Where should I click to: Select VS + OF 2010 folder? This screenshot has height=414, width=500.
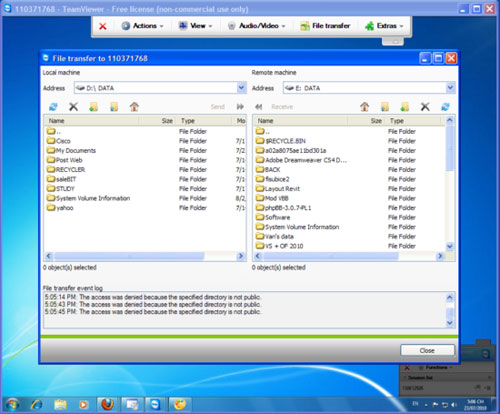point(280,246)
